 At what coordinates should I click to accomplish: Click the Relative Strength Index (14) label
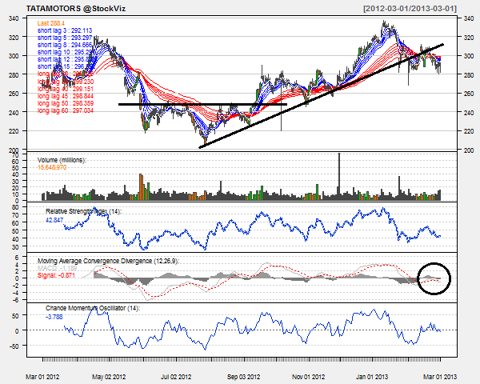coord(83,212)
